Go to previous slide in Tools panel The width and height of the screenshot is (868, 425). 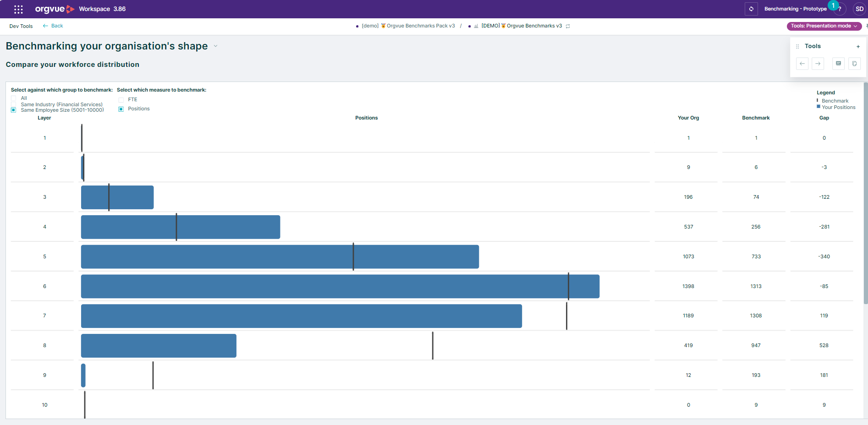[802, 64]
